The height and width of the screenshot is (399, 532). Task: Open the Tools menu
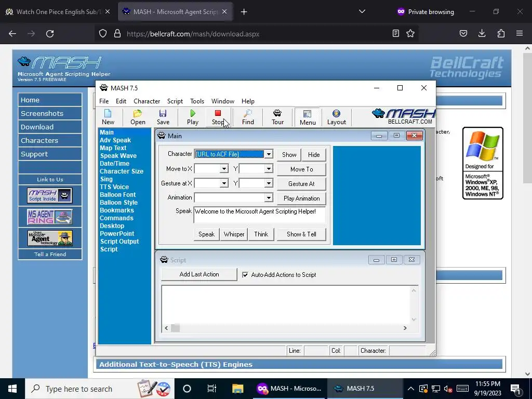197,101
